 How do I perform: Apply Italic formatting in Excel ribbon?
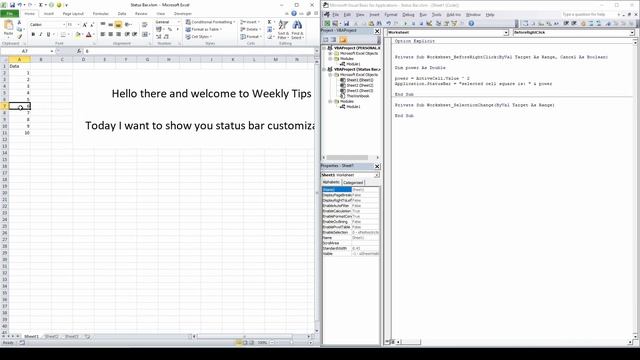point(40,35)
